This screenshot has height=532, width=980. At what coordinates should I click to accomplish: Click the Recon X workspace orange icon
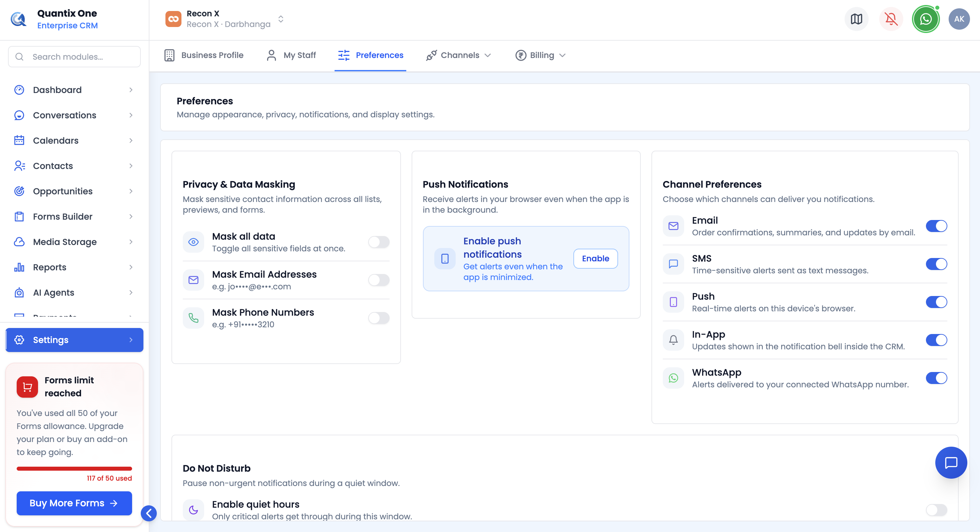coord(173,19)
